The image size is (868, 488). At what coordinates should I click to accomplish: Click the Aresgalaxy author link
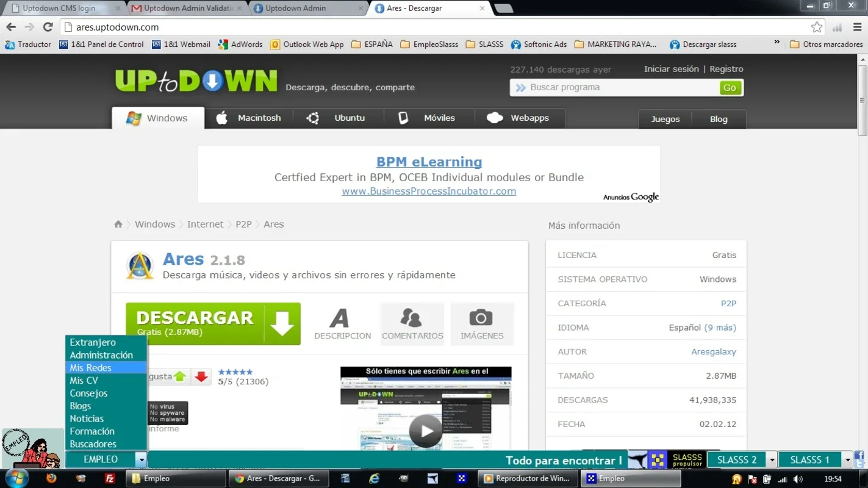click(713, 351)
